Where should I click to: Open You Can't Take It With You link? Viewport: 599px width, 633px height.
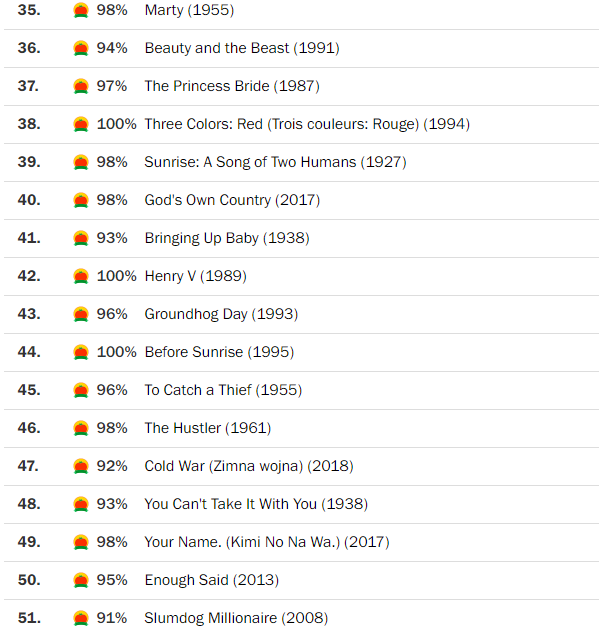[256, 504]
